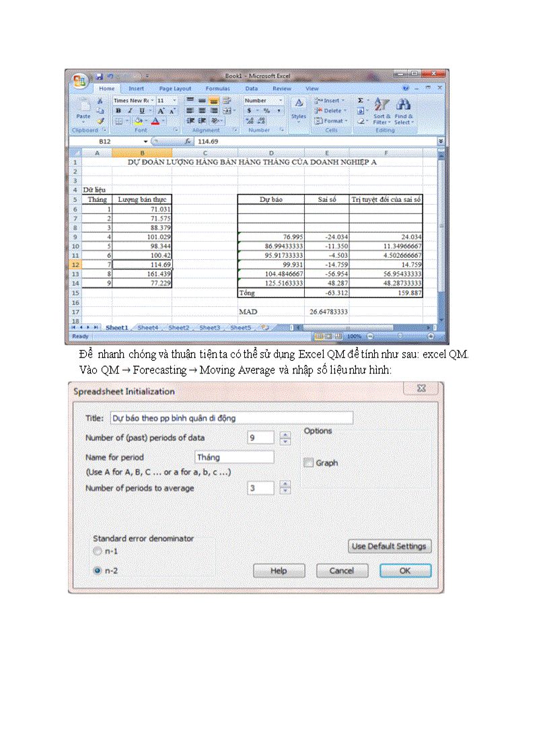Select the AutoSum icon in Editing group

(x=361, y=100)
